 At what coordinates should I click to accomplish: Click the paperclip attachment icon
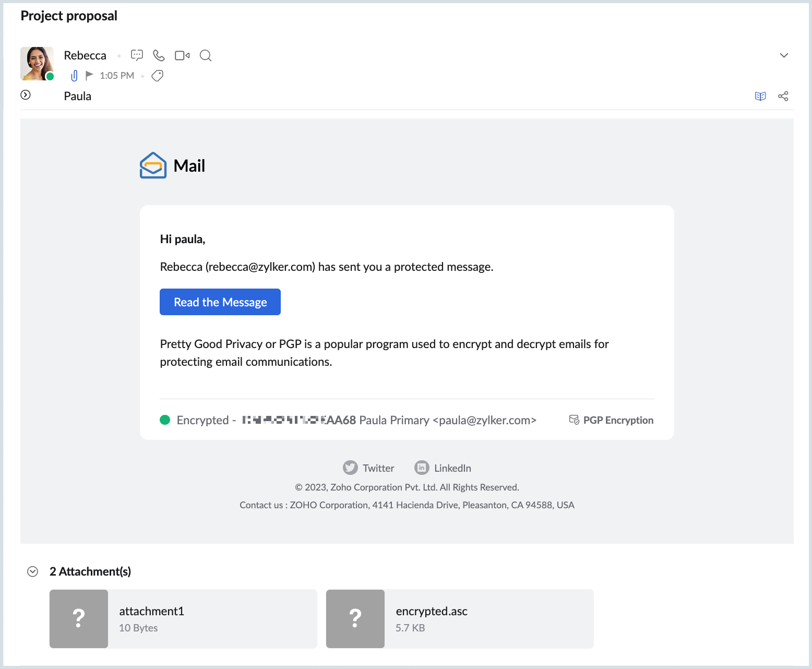click(74, 76)
